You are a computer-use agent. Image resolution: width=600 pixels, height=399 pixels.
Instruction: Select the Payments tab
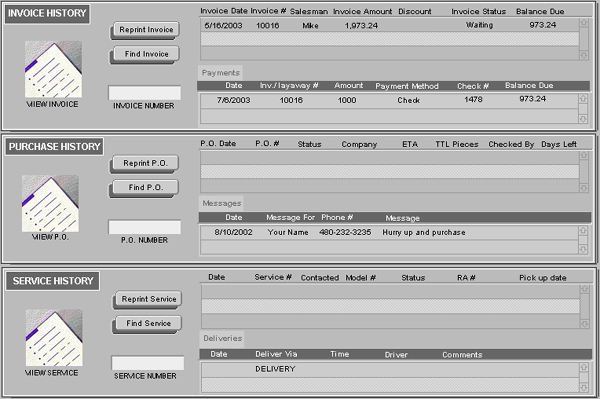(220, 73)
